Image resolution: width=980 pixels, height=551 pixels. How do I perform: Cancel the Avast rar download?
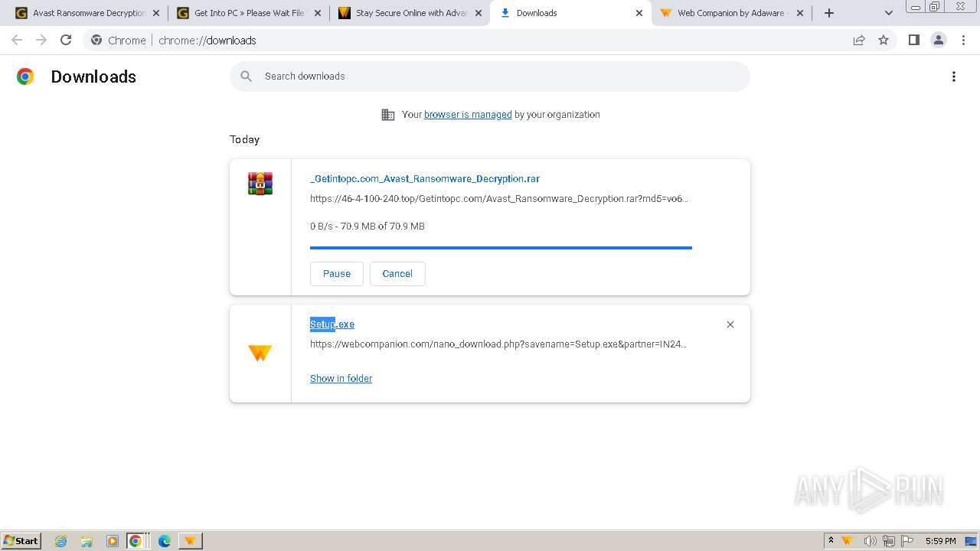pos(397,274)
